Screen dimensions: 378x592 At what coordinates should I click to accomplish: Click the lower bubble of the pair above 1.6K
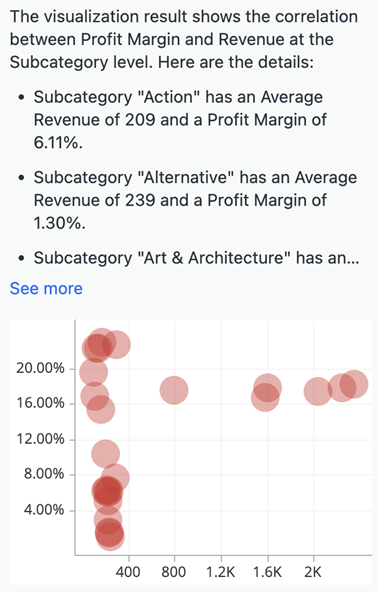pyautogui.click(x=265, y=397)
